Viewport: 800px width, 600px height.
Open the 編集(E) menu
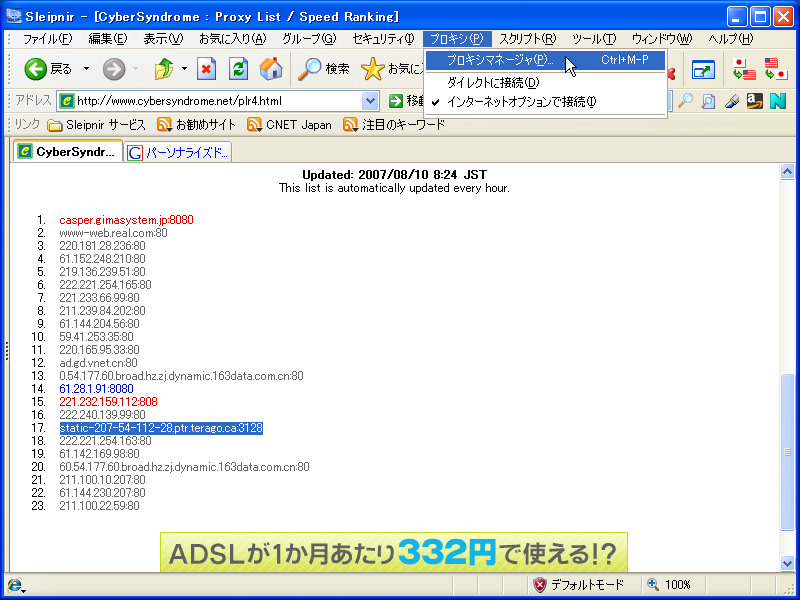click(108, 39)
